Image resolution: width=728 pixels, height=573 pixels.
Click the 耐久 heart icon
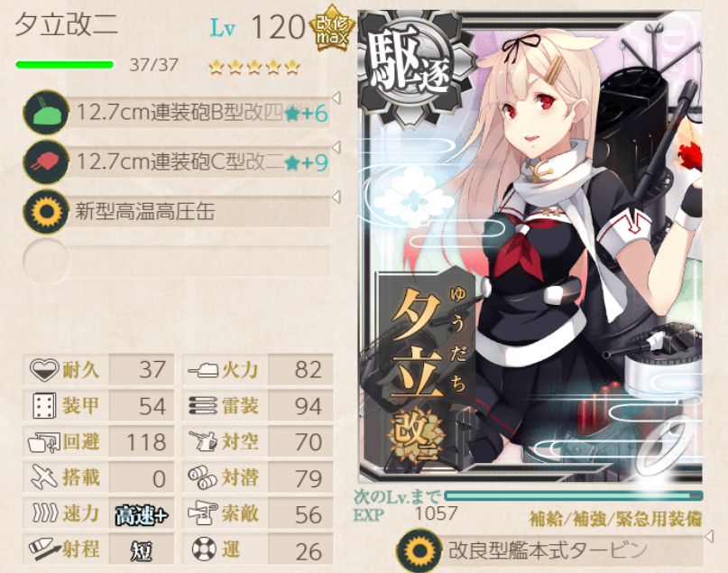coord(43,370)
